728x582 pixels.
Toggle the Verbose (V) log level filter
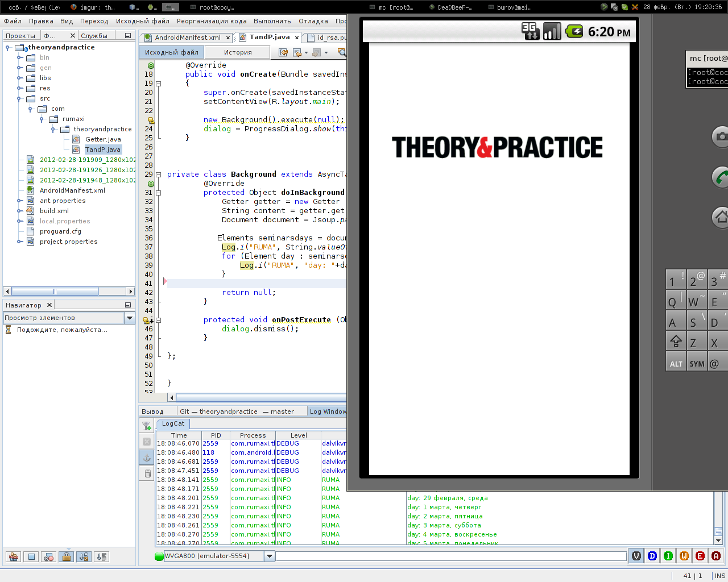coord(636,556)
